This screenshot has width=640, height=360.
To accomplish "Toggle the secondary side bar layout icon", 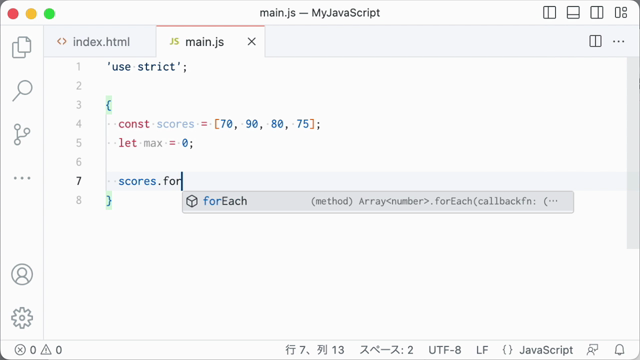I will pos(597,13).
